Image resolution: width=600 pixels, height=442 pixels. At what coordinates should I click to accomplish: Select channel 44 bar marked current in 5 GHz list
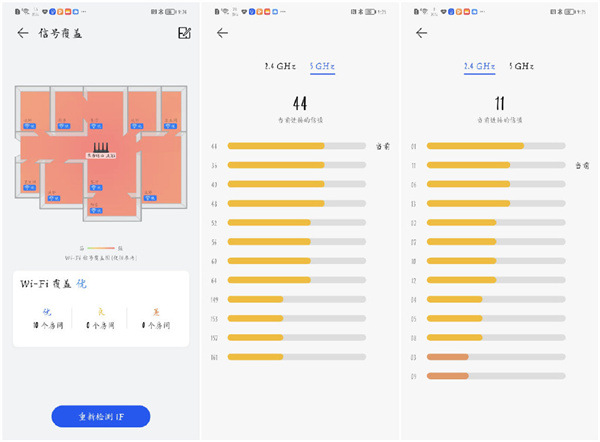pyautogui.click(x=296, y=146)
